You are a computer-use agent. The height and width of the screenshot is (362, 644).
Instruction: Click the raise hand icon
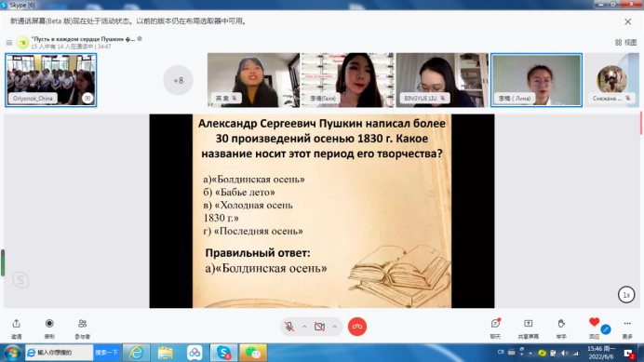561,324
